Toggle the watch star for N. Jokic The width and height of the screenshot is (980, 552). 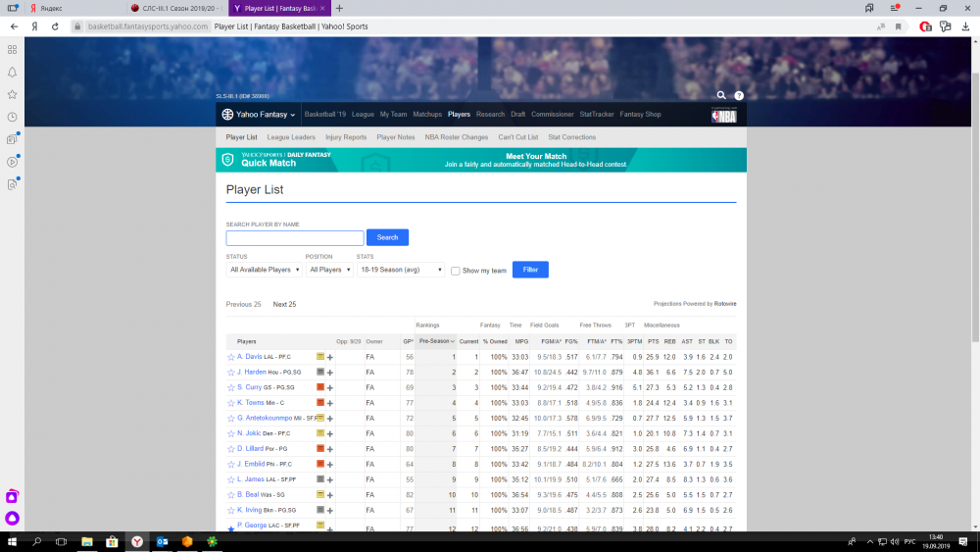coord(231,433)
